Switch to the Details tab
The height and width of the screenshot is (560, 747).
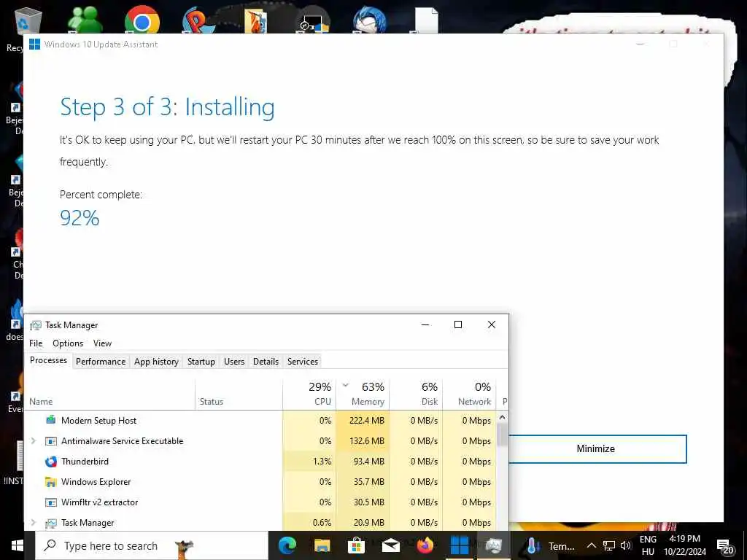266,362
